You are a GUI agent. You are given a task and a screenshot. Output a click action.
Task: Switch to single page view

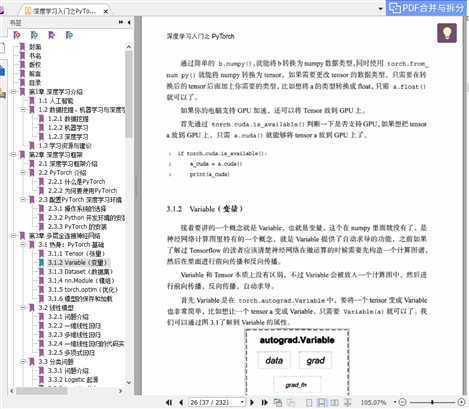point(309,402)
